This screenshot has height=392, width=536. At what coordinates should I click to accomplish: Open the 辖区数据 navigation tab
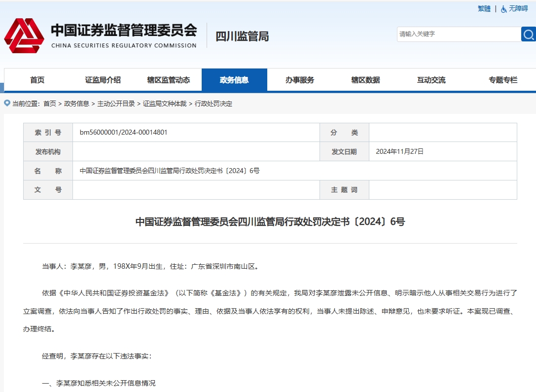coord(365,80)
